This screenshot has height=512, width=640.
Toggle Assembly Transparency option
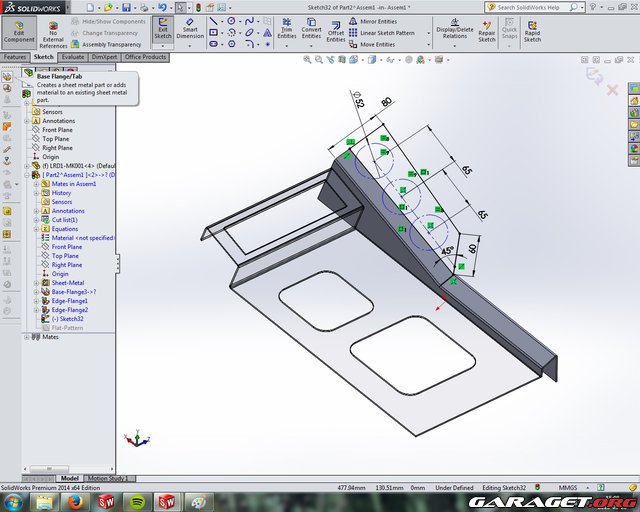110,45
